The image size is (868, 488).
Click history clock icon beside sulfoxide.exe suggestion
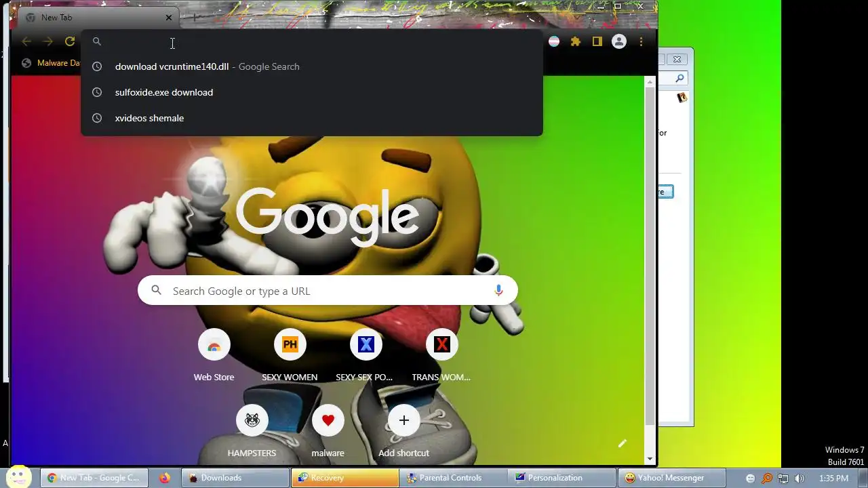pyautogui.click(x=97, y=92)
